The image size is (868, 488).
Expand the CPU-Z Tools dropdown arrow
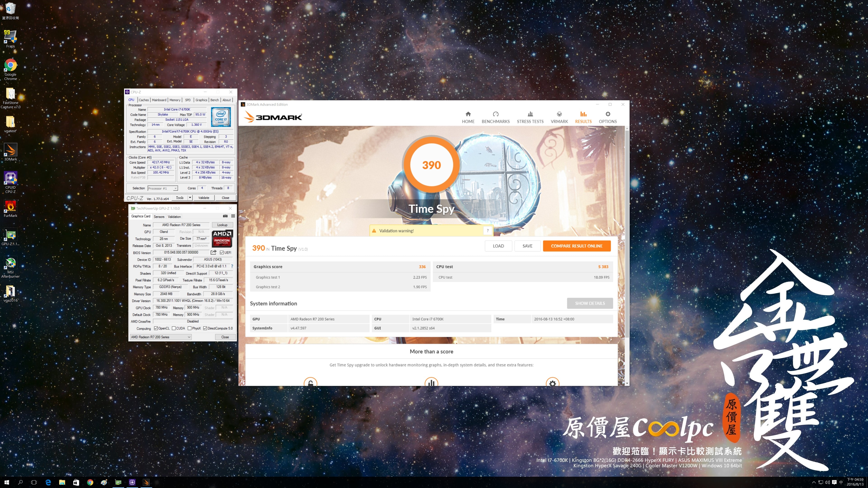pyautogui.click(x=190, y=198)
